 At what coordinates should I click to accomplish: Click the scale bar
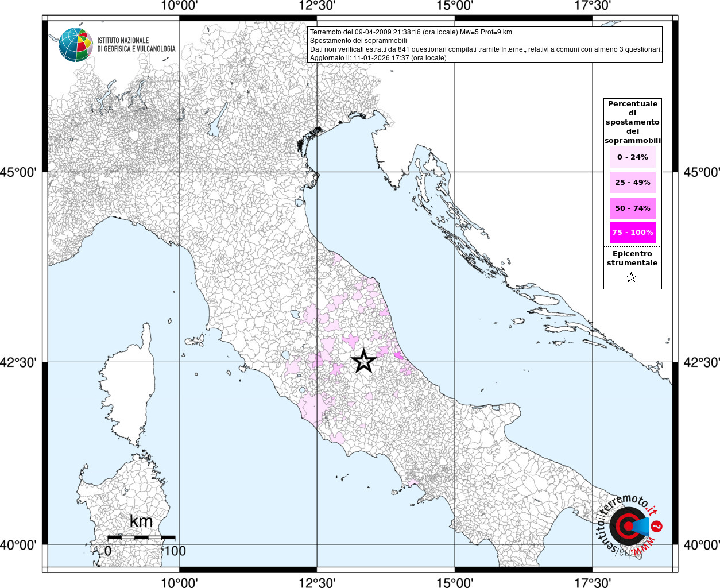(x=141, y=537)
